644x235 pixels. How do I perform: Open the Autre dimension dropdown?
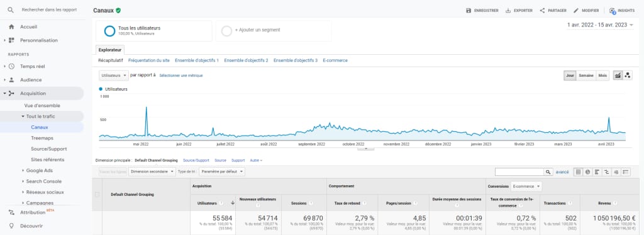pyautogui.click(x=256, y=161)
